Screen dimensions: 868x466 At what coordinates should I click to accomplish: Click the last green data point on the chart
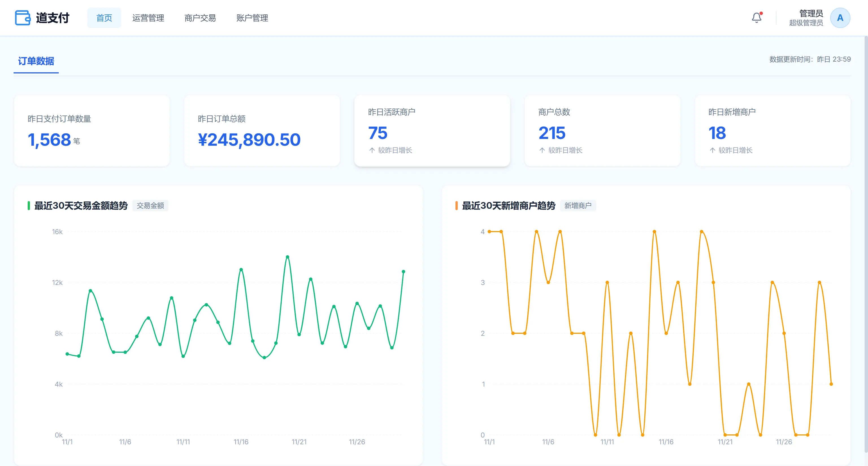[x=403, y=272]
